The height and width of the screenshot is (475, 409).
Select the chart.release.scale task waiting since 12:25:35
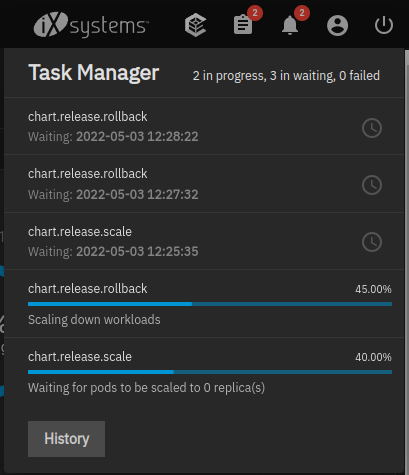(x=204, y=241)
